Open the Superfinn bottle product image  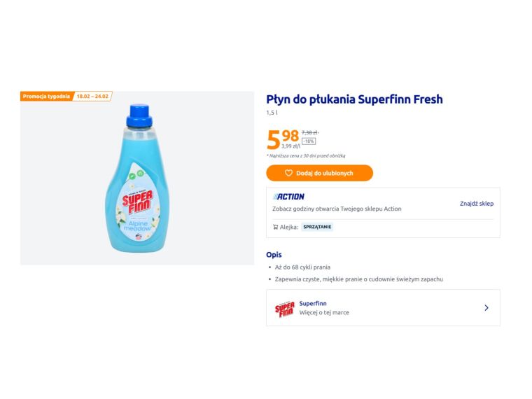137,178
